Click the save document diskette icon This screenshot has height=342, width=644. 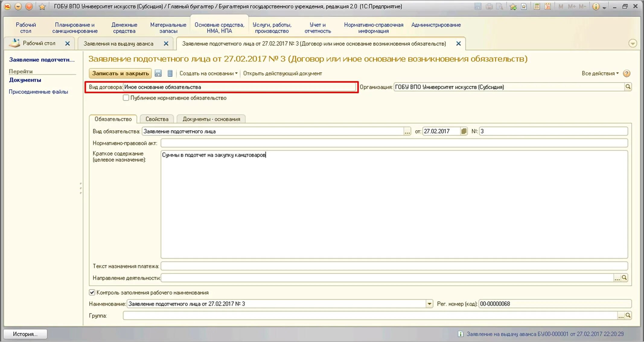pyautogui.click(x=158, y=73)
